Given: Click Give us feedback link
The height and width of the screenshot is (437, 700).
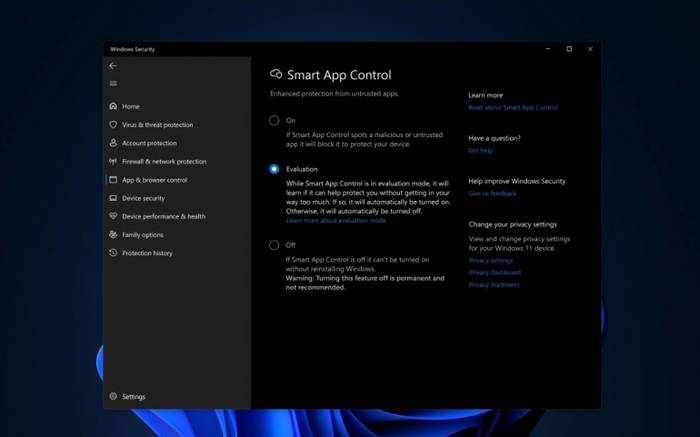Looking at the screenshot, I should click(x=492, y=193).
